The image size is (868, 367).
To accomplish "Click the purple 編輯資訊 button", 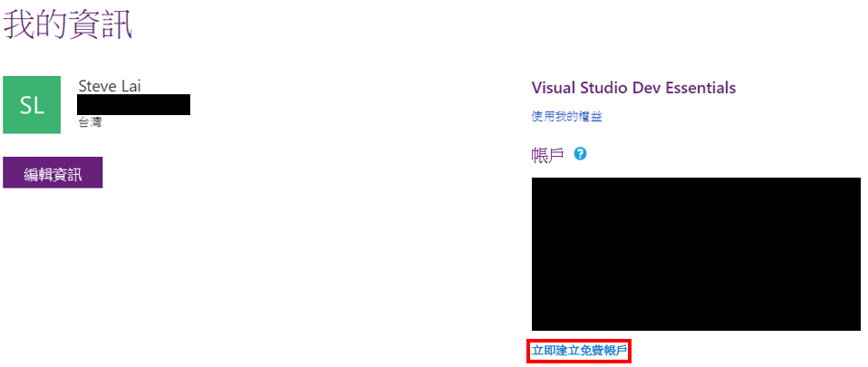I will pyautogui.click(x=53, y=173).
